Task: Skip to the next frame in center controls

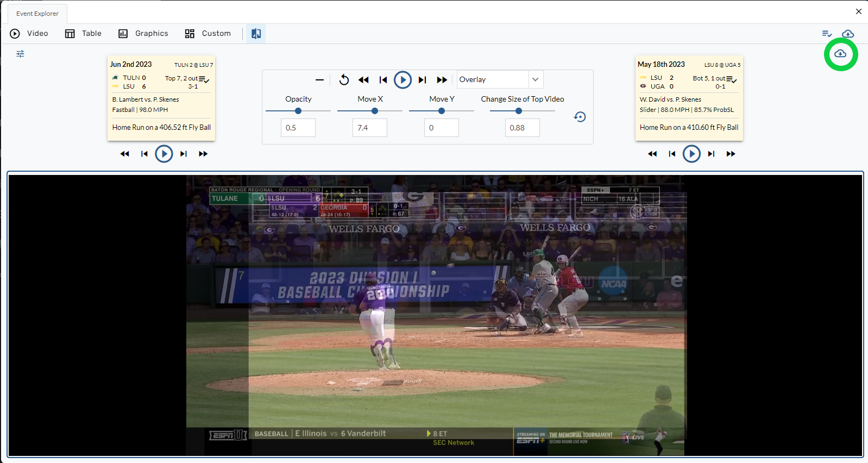Action: (422, 80)
